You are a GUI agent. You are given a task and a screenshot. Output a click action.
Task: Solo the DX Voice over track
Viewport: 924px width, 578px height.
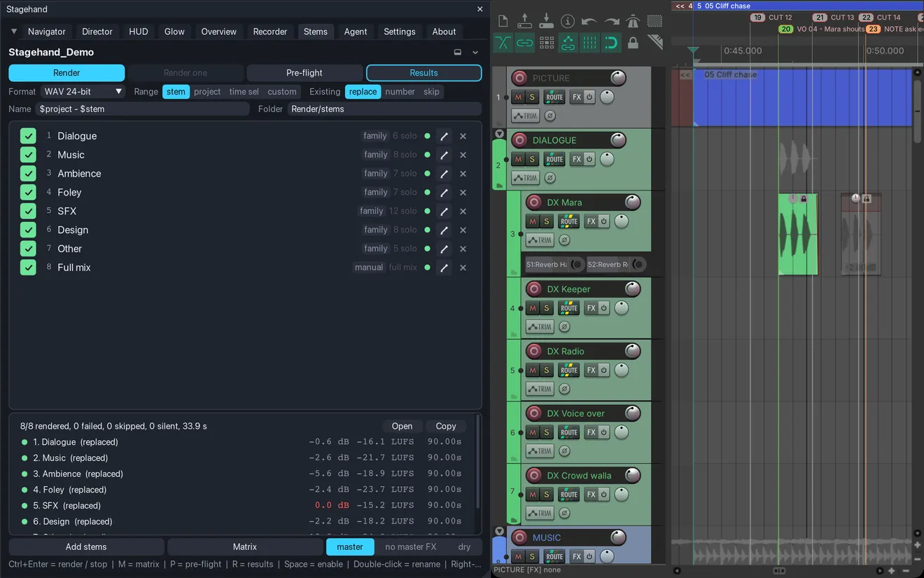547,432
